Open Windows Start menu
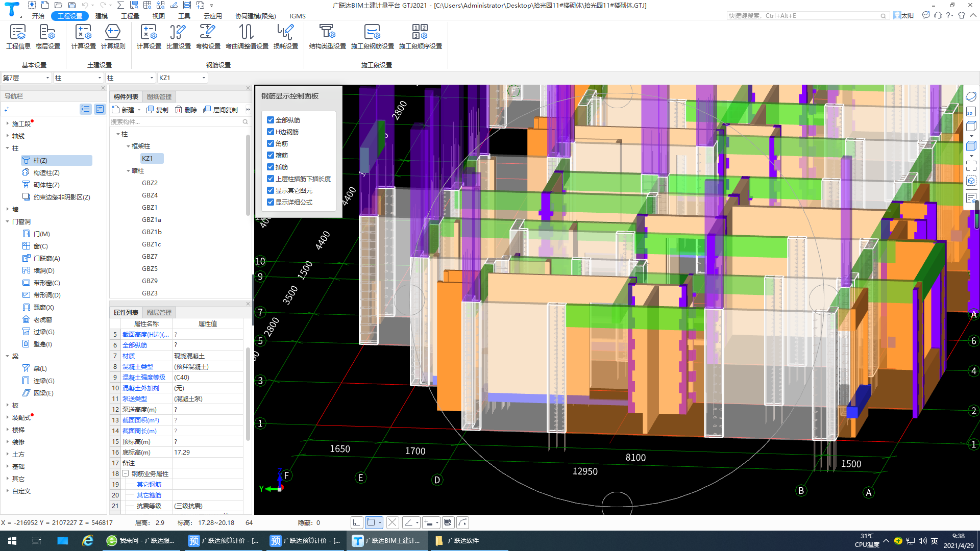Viewport: 980px width, 551px height. click(x=12, y=541)
